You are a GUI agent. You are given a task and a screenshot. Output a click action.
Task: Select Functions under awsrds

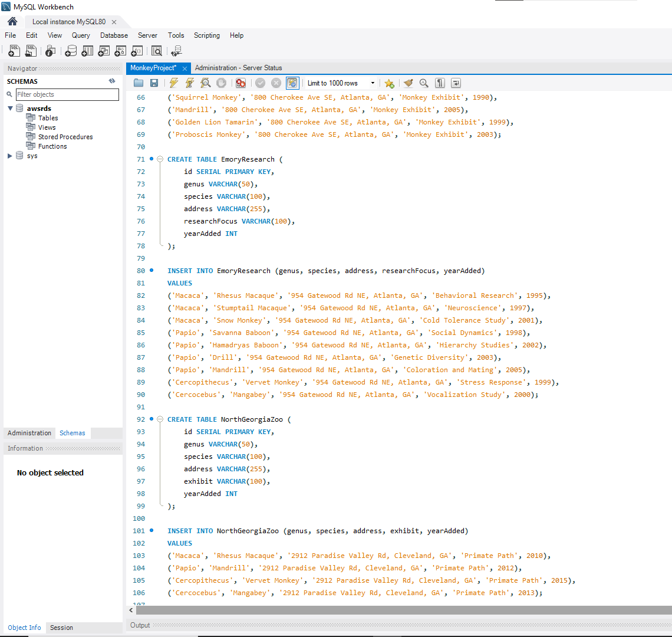tap(52, 146)
